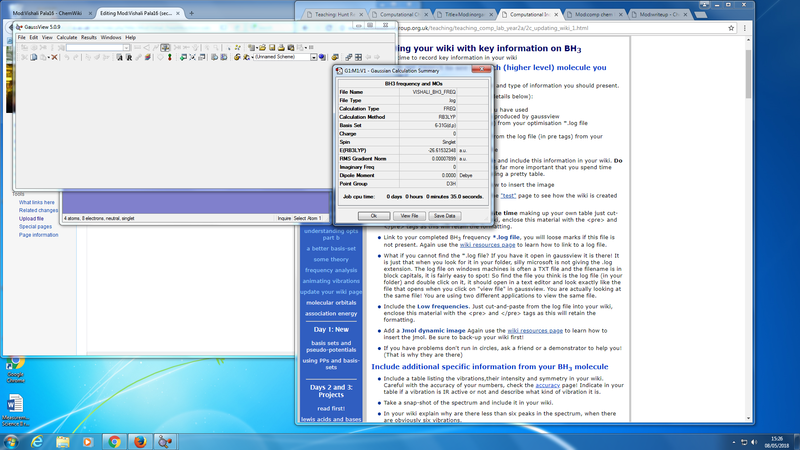Switch to 'Teaching: Hunt' Chrome tab
Image resolution: width=800 pixels, height=450 pixels.
click(335, 14)
